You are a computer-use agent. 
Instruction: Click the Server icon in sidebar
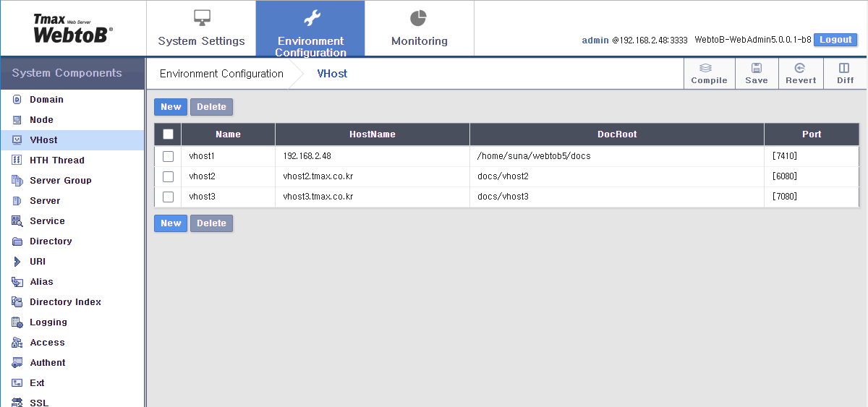pos(17,201)
